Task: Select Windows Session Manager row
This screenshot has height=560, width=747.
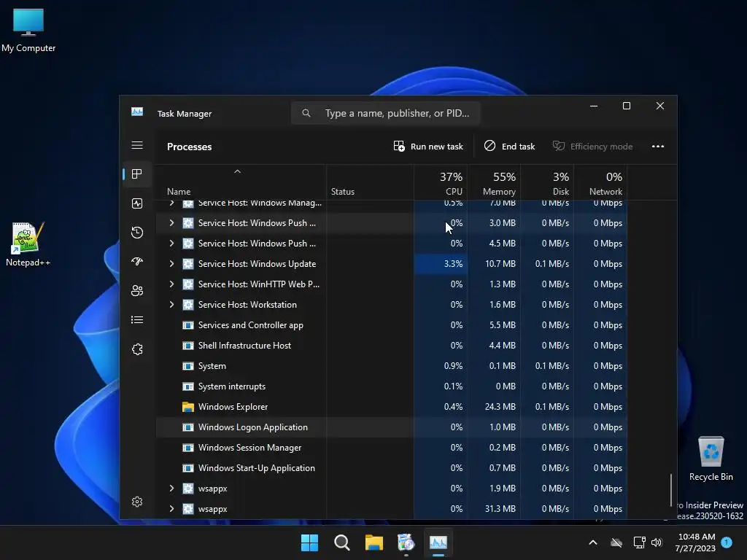Action: coord(391,448)
